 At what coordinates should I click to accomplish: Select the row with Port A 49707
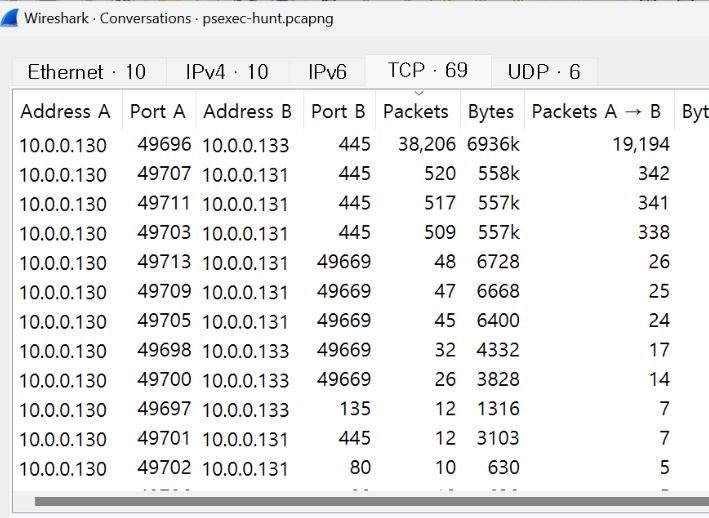[361, 174]
